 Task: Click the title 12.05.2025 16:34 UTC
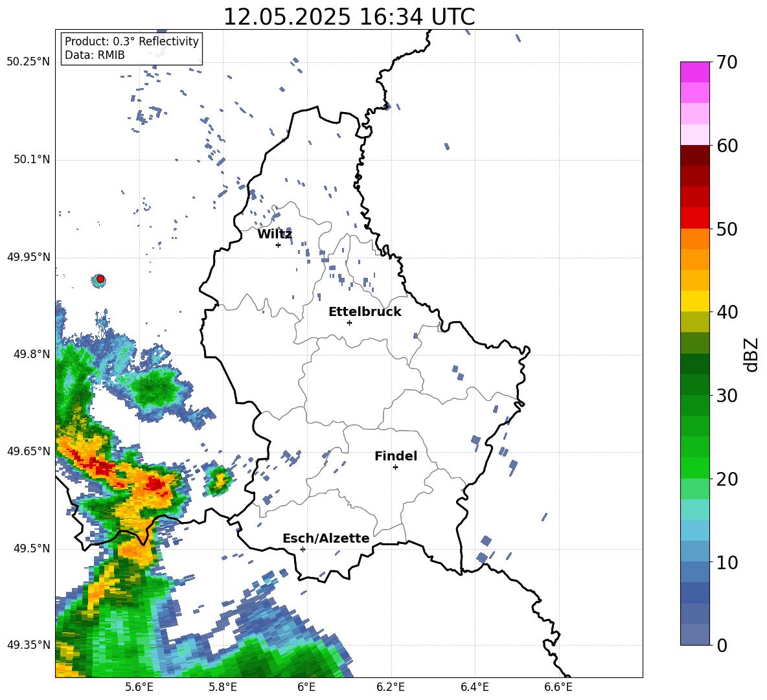(x=349, y=17)
